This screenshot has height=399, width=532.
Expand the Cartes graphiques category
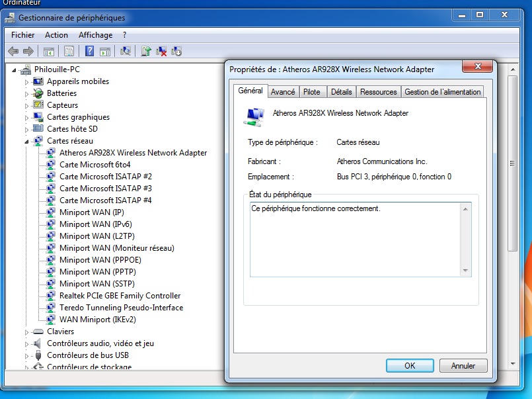(27, 117)
